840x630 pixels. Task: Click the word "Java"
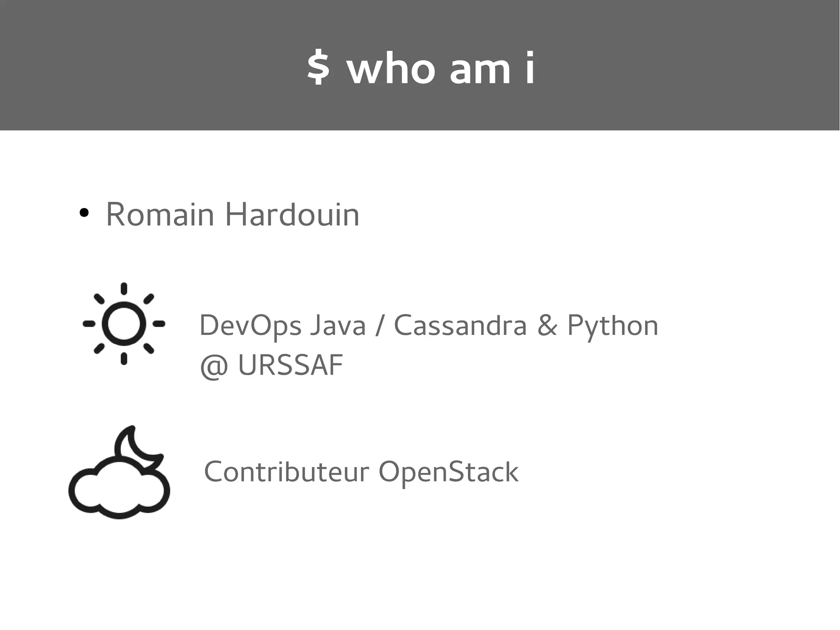pyautogui.click(x=338, y=325)
